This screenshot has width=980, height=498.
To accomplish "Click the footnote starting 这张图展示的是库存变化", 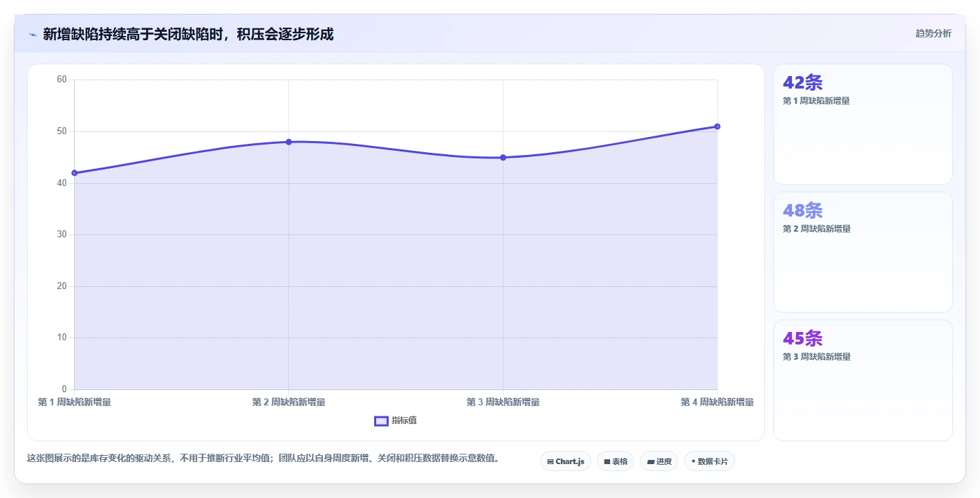I will [263, 458].
